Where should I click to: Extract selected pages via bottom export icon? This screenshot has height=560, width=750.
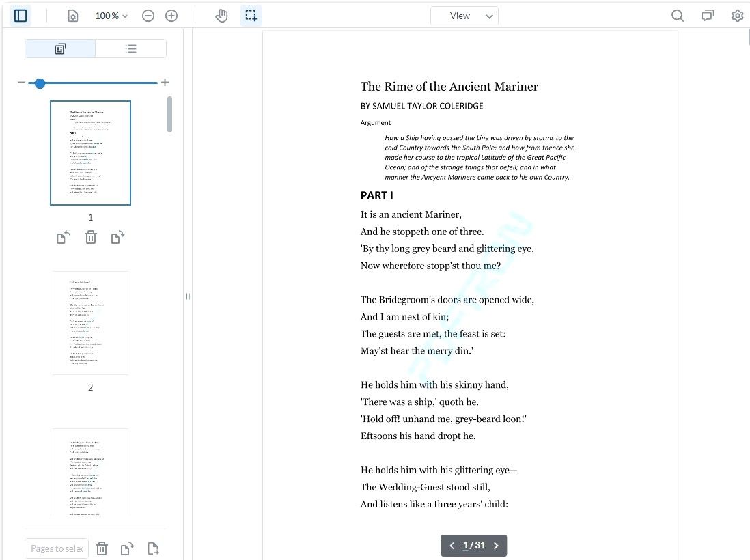[x=153, y=548]
